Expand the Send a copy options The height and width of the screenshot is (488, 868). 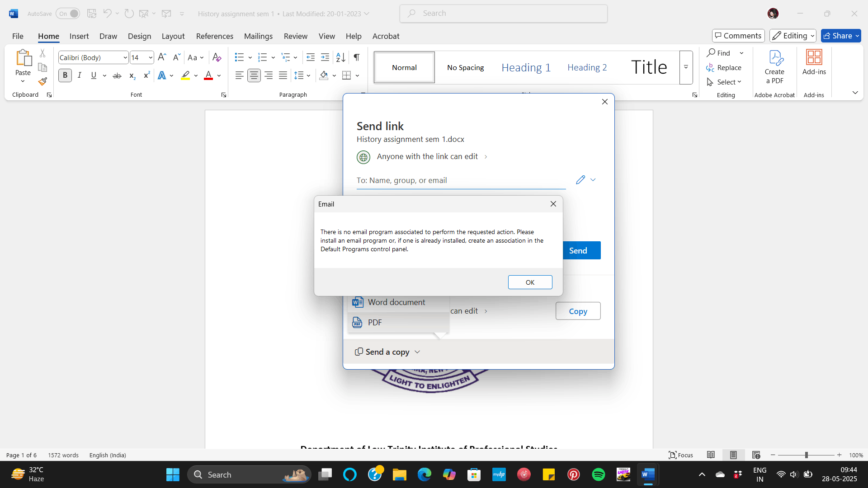click(417, 352)
